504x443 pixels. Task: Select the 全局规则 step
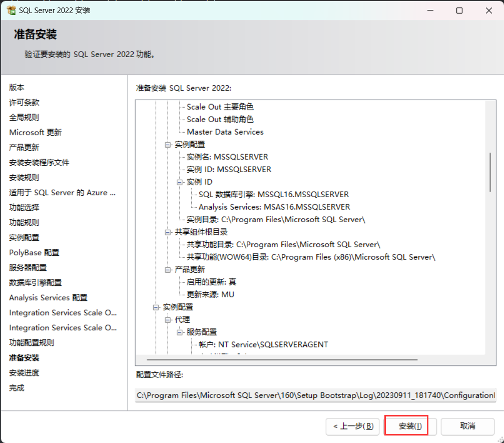24,117
